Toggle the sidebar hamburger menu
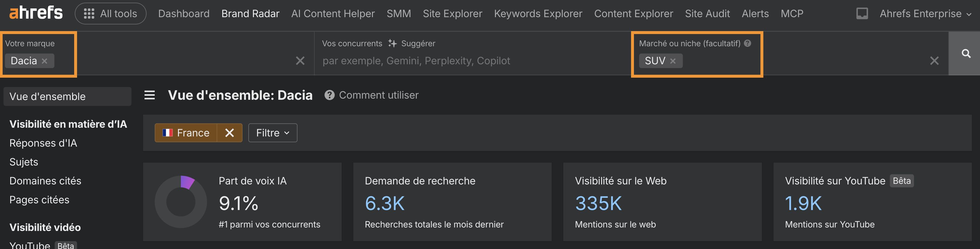 click(x=149, y=95)
